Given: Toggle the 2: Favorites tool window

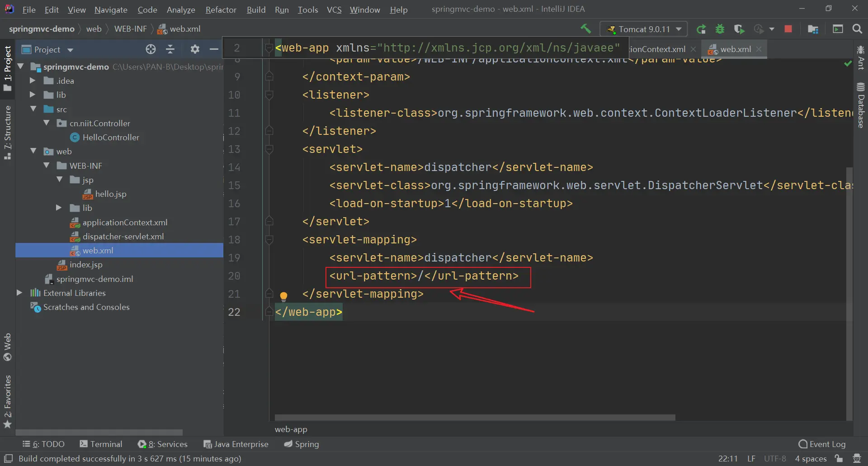Looking at the screenshot, I should click(8, 401).
